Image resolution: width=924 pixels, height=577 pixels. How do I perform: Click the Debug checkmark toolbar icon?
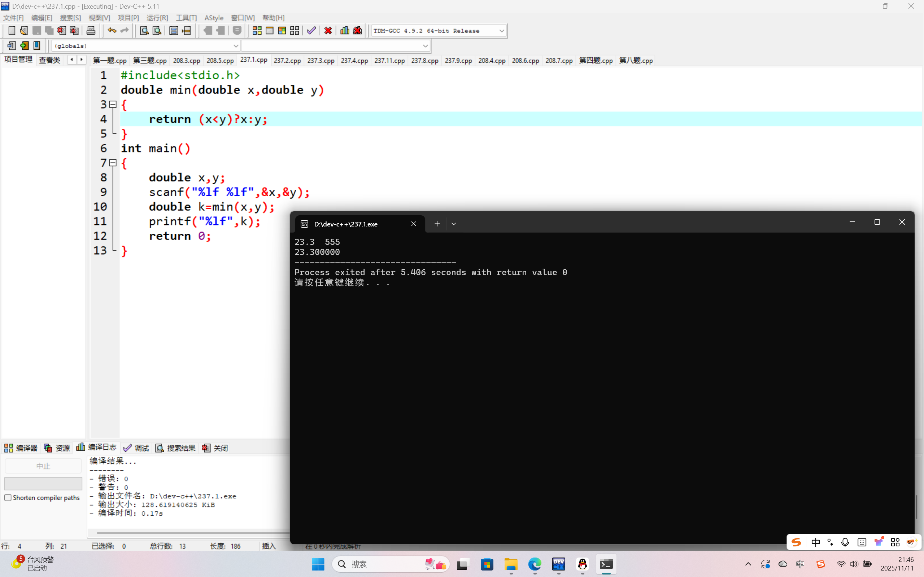point(311,31)
